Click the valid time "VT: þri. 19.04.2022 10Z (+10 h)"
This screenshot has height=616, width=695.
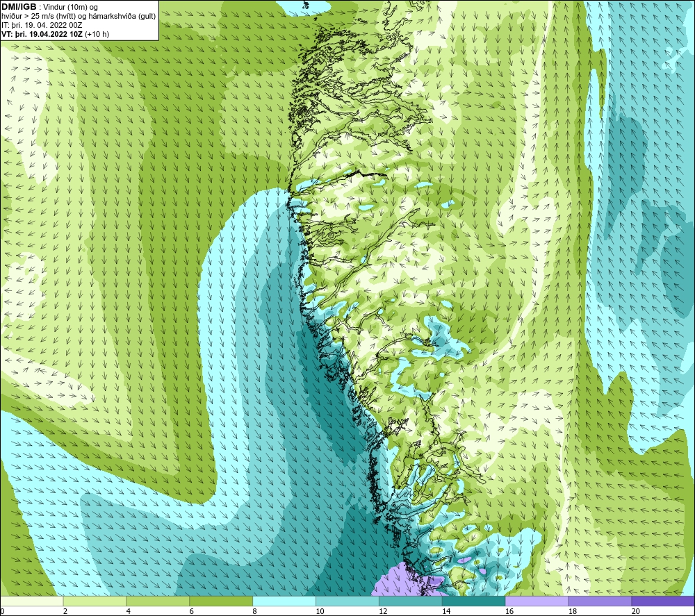coord(55,34)
